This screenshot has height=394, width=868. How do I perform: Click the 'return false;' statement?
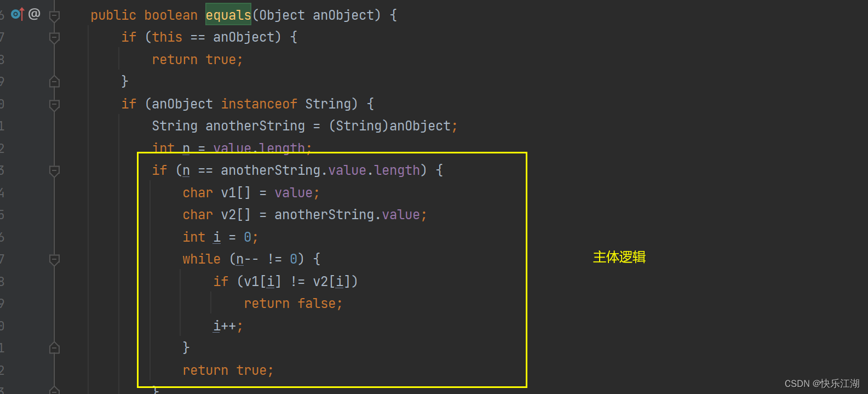[x=293, y=304]
